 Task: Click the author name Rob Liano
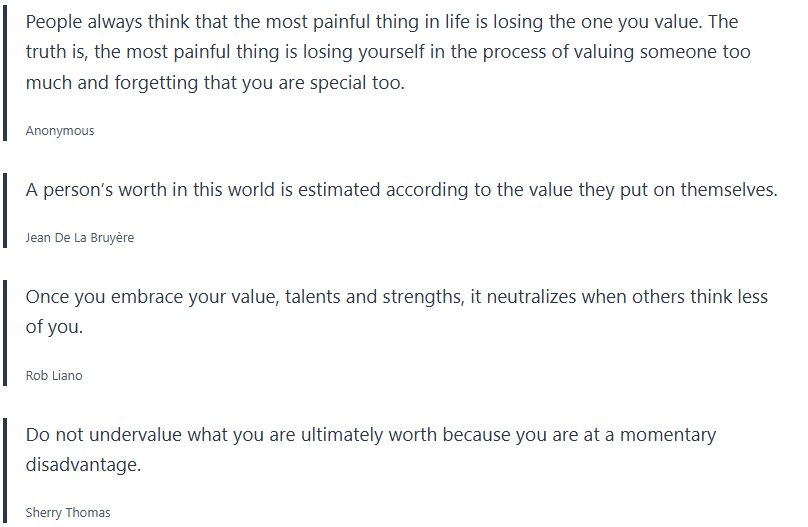tap(54, 376)
